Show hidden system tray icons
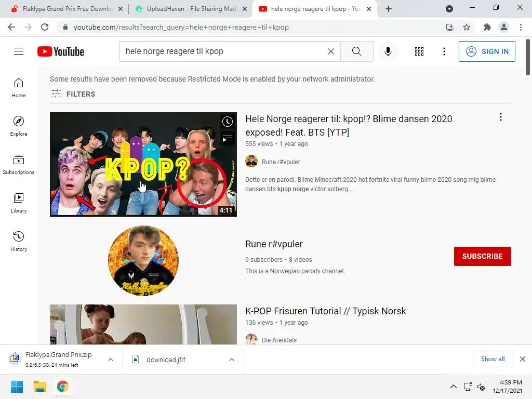Viewport: 532px width, 399px height. [453, 387]
